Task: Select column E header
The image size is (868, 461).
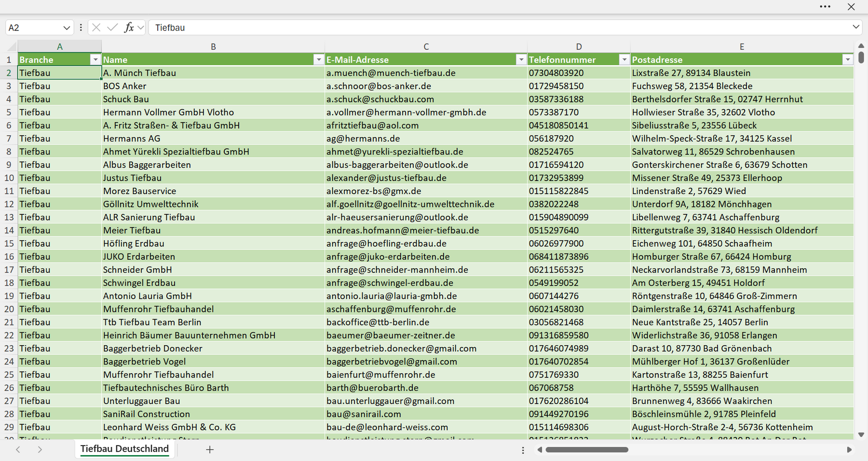Action: point(742,47)
